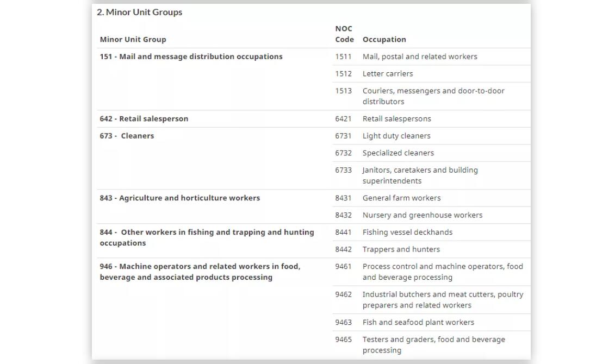Click NOC code 1511
Screen dimensions: 590x364
click(x=343, y=57)
